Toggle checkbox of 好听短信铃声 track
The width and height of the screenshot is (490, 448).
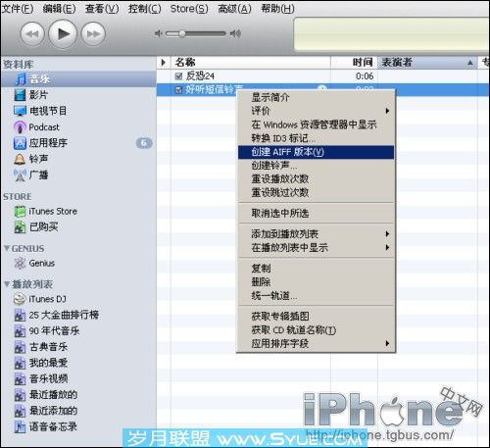[178, 89]
